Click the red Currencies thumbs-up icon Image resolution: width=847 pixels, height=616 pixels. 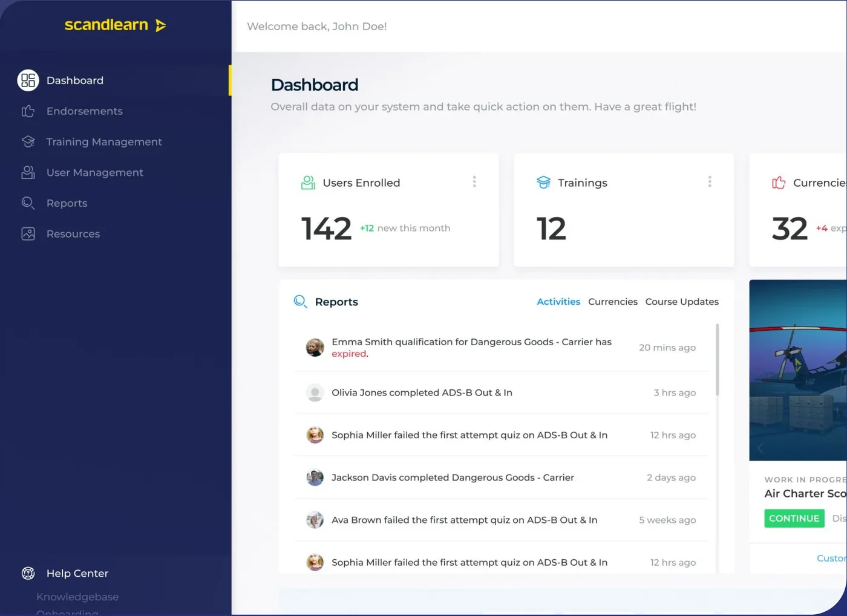[779, 183]
